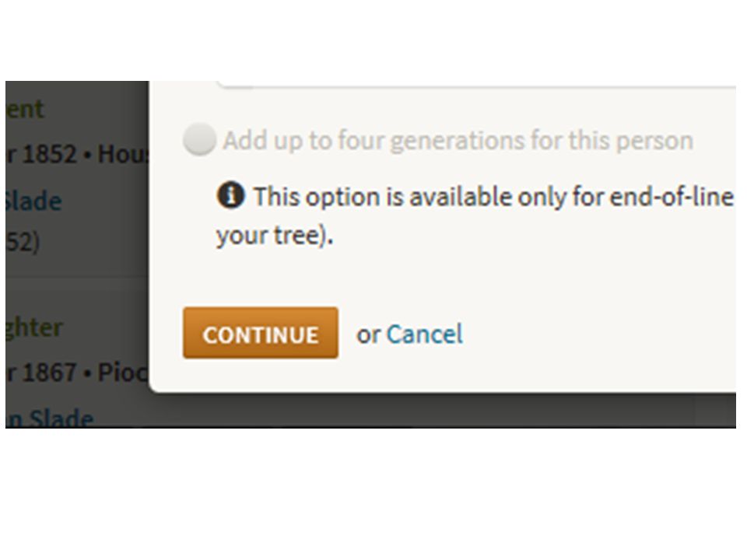Click the partially hidden 'ghter' heading

[x=34, y=328]
